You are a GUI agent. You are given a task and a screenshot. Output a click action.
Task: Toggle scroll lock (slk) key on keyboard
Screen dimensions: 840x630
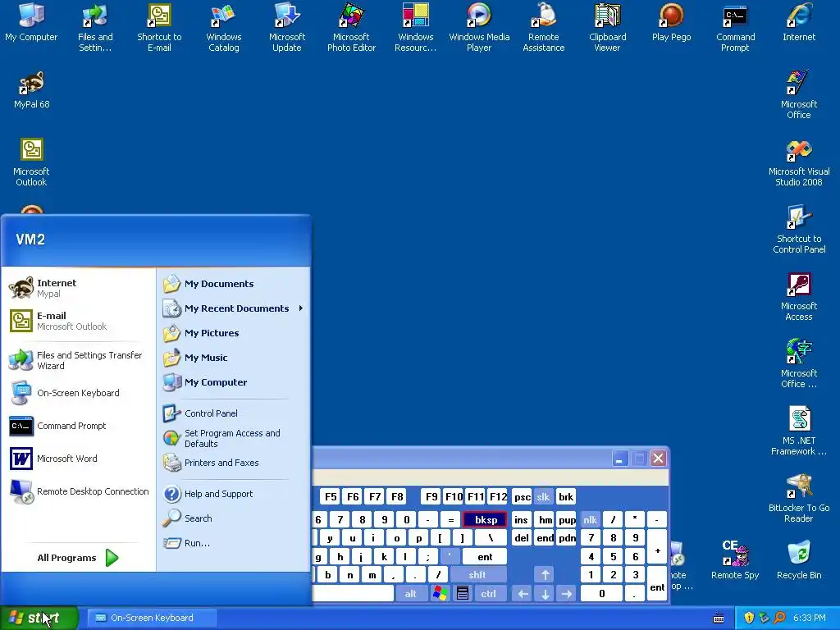tap(543, 496)
